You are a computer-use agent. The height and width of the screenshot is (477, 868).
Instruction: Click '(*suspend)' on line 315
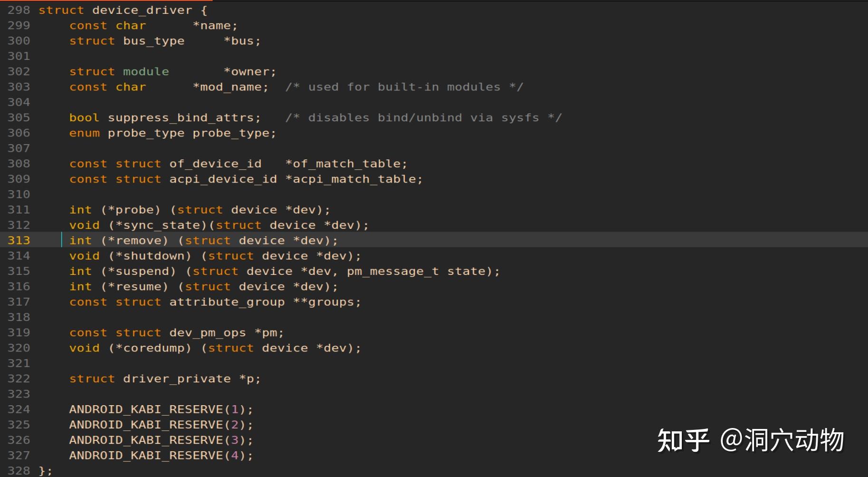(138, 272)
